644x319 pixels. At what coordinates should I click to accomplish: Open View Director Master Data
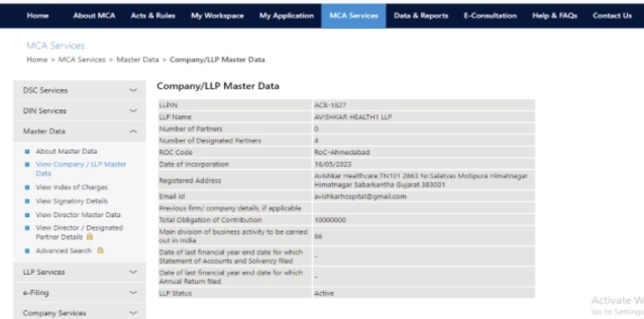pos(78,214)
